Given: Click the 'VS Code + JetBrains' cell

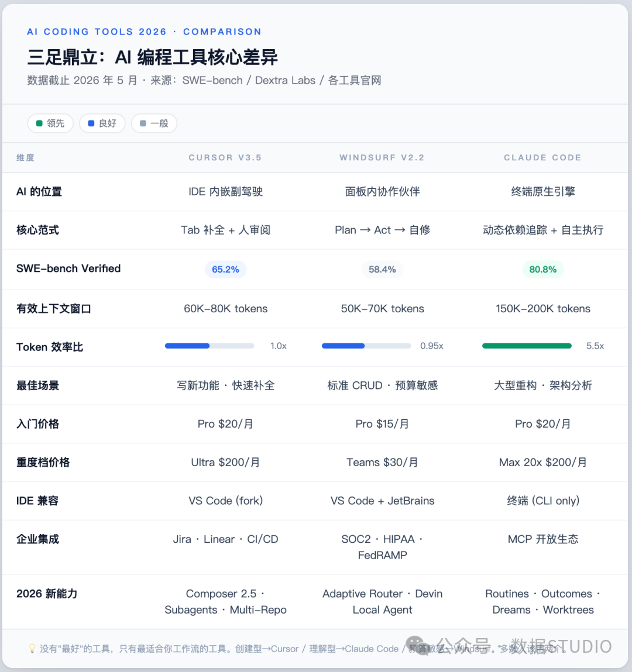Looking at the screenshot, I should [383, 501].
